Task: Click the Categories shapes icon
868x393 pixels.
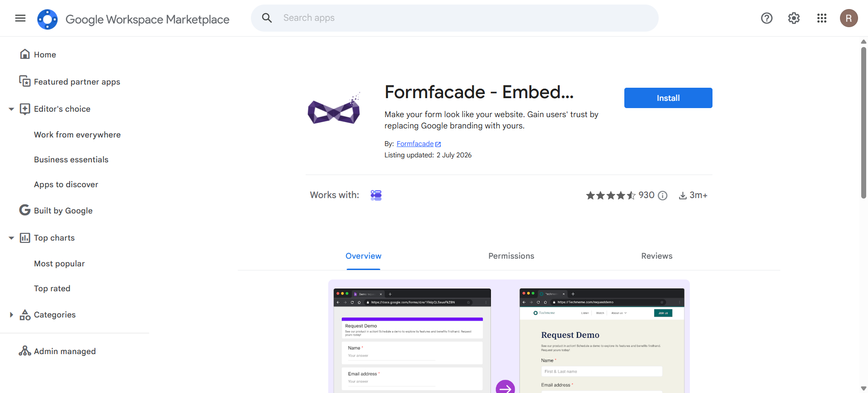Action: [25, 315]
